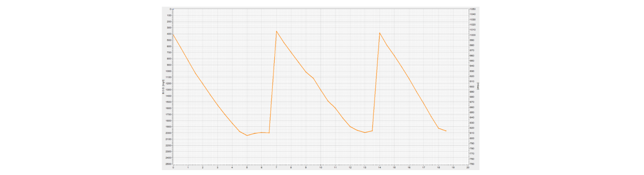
Task: Click the curve's second peak at x=14
Action: coord(380,33)
